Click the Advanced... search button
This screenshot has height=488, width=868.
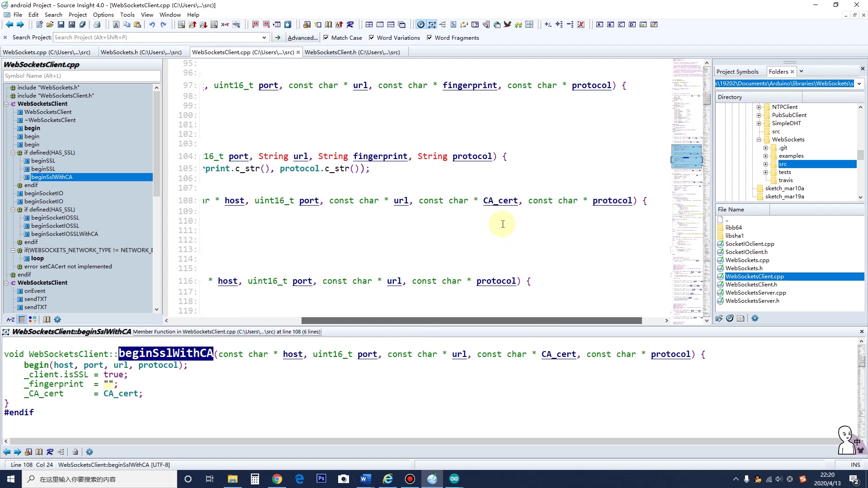pos(302,38)
